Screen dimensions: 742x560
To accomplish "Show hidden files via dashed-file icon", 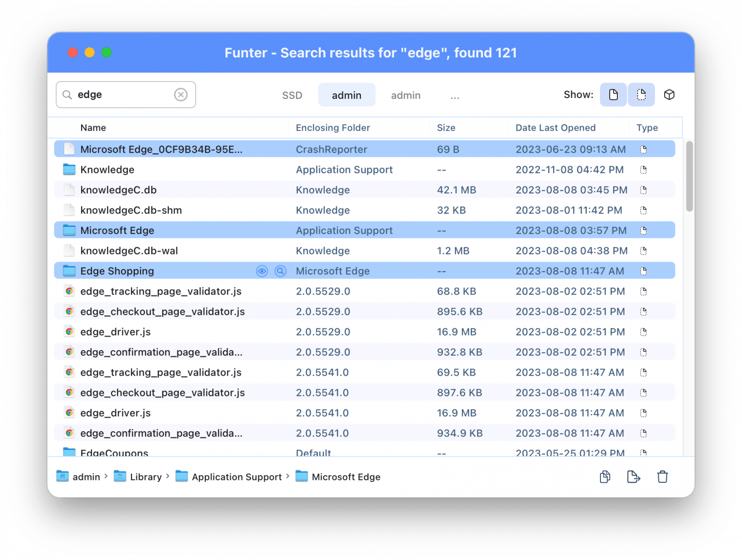I will (641, 95).
